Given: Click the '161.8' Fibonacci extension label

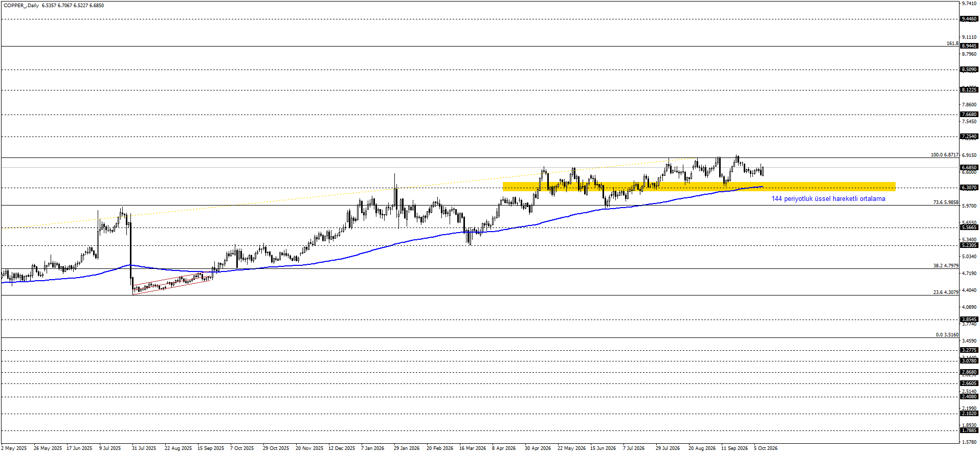Looking at the screenshot, I should coord(952,43).
